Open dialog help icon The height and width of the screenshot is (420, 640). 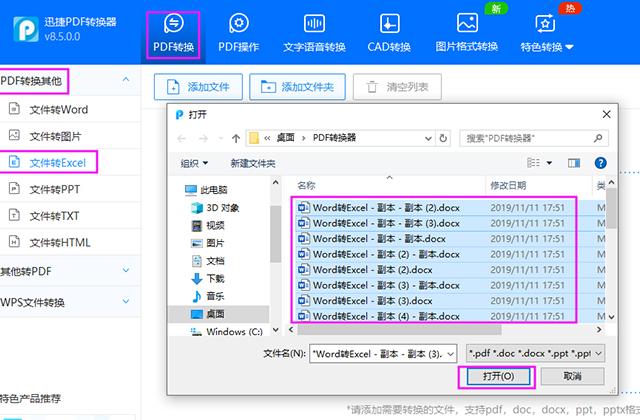point(600,163)
